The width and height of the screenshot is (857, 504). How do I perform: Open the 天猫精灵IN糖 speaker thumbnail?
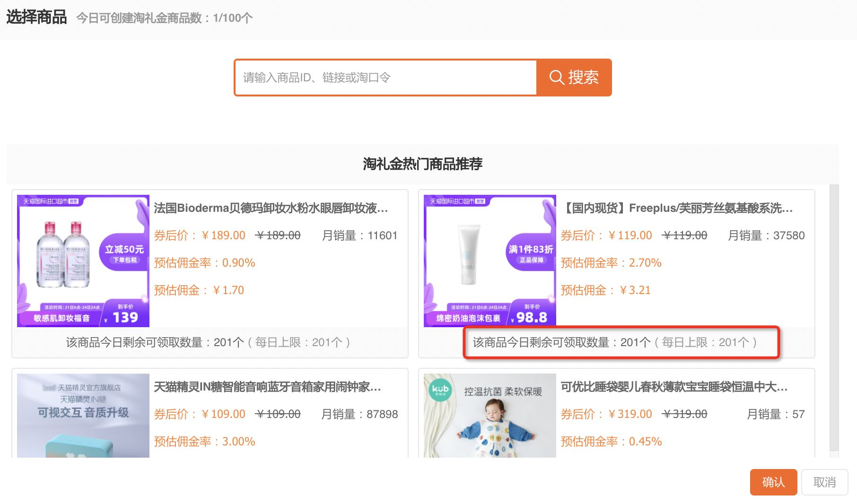tap(83, 416)
